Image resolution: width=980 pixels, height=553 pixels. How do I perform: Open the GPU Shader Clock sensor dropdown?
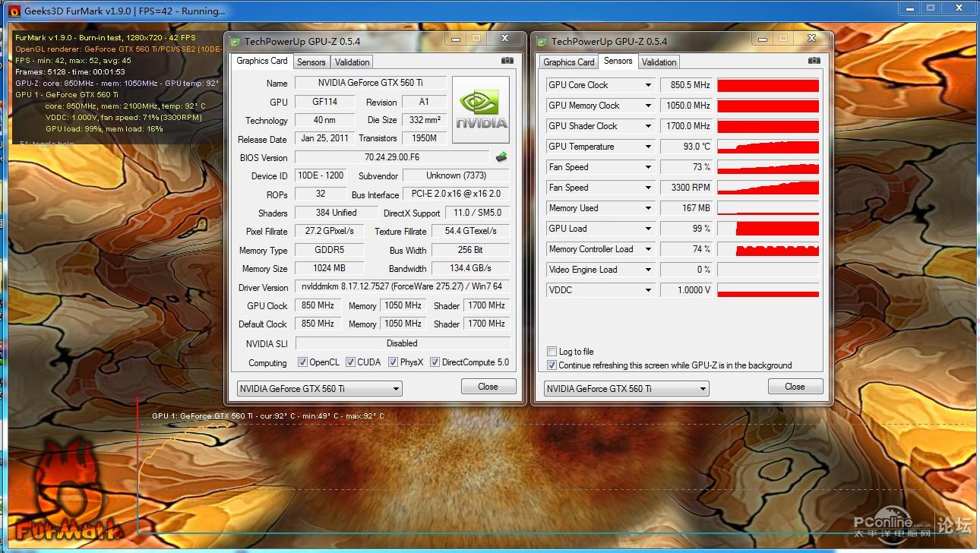point(648,126)
